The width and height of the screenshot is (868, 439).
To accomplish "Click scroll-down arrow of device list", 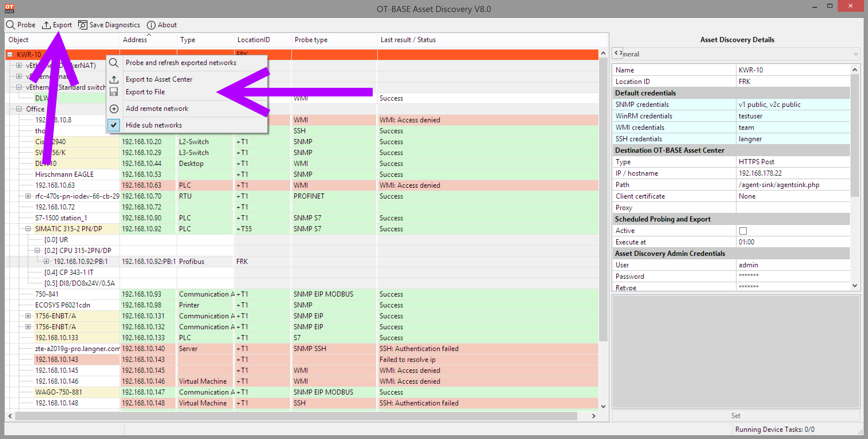I will (603, 406).
